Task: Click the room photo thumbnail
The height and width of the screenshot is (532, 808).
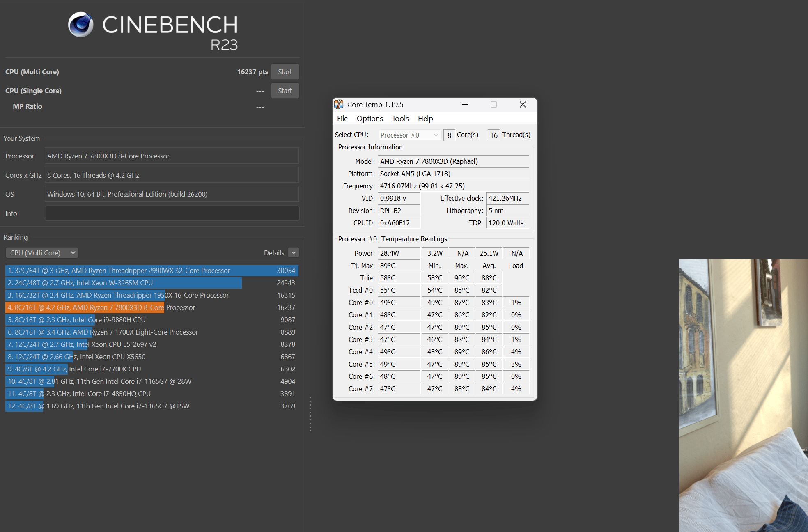Action: pyautogui.click(x=744, y=396)
